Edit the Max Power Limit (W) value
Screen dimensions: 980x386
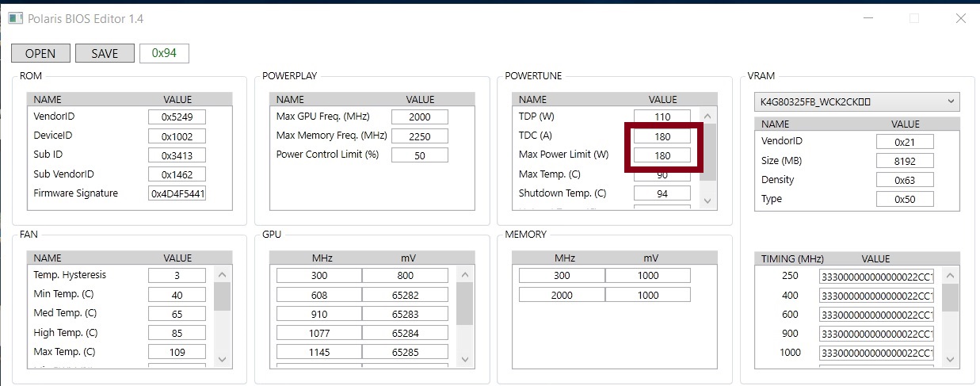tap(662, 155)
